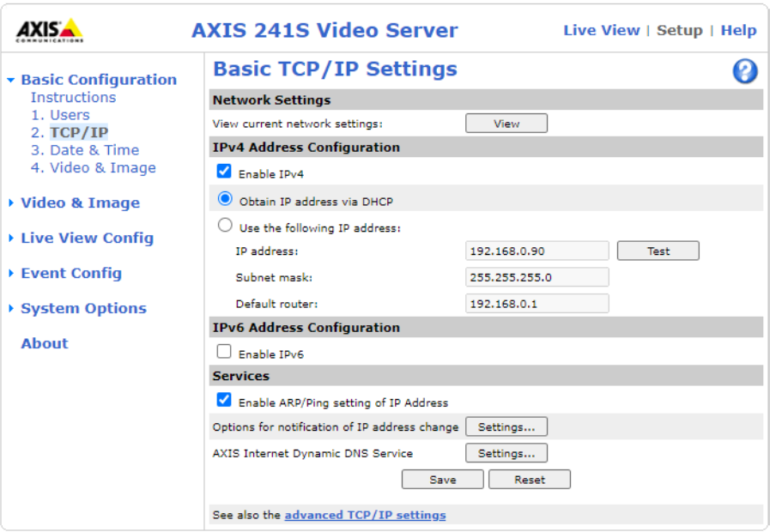Image resolution: width=770 pixels, height=532 pixels.
Task: View current network settings
Action: [x=506, y=123]
